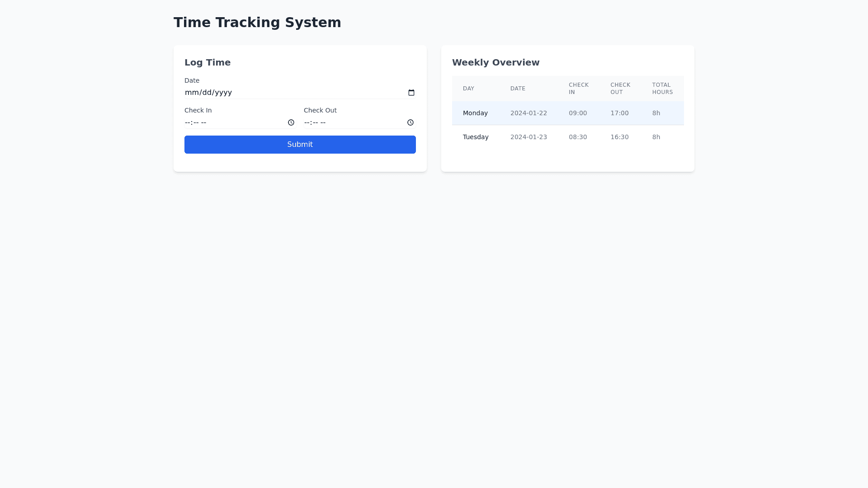Click the DAY column header

pos(468,89)
